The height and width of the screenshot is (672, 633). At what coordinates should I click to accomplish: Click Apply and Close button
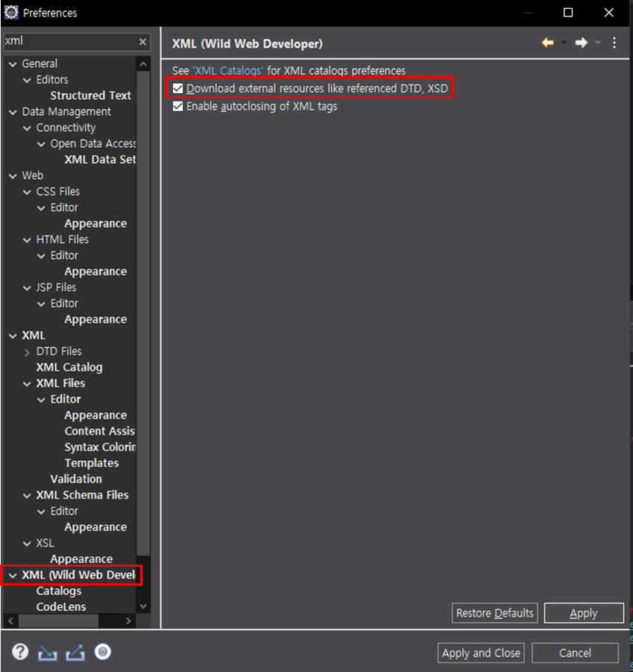coord(481,653)
